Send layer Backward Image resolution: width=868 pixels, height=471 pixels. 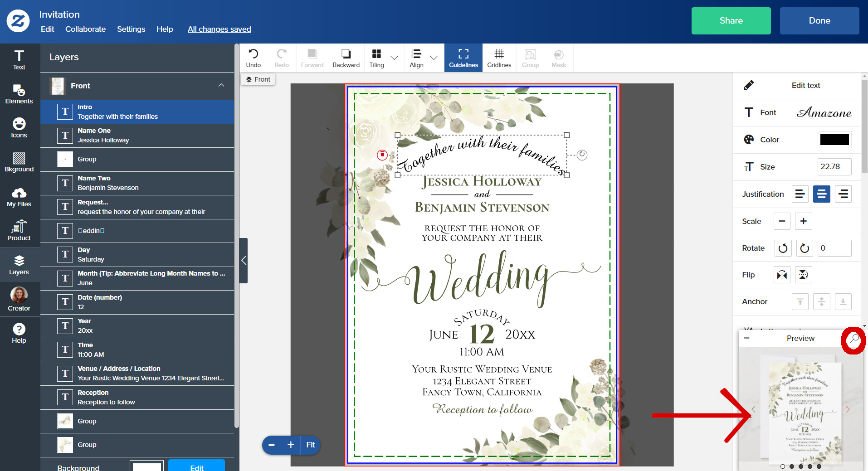[346, 58]
